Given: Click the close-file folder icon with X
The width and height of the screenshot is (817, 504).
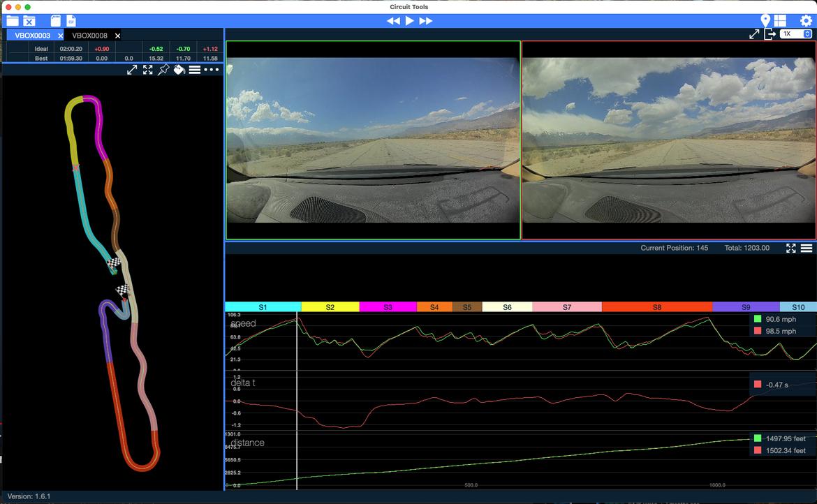Looking at the screenshot, I should (x=29, y=21).
